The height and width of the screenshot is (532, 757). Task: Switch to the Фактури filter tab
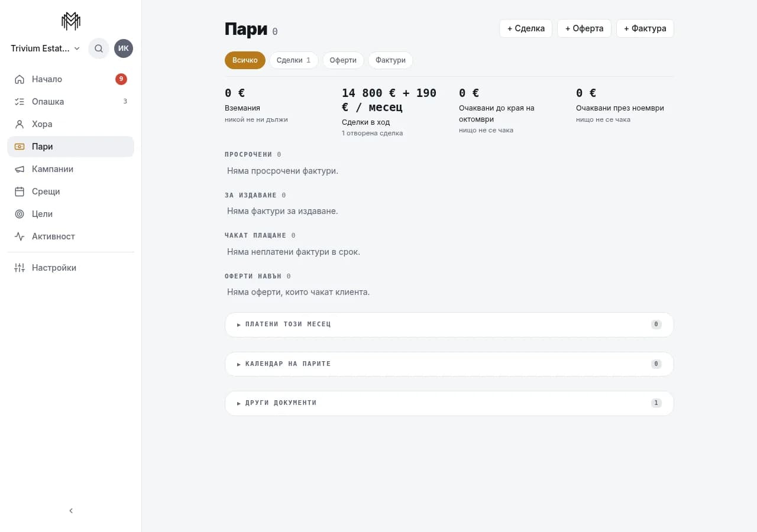390,60
